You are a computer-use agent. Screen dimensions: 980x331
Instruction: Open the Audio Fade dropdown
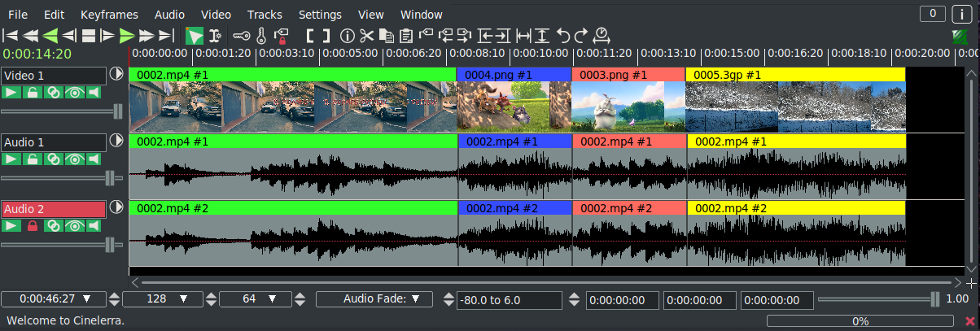click(374, 299)
